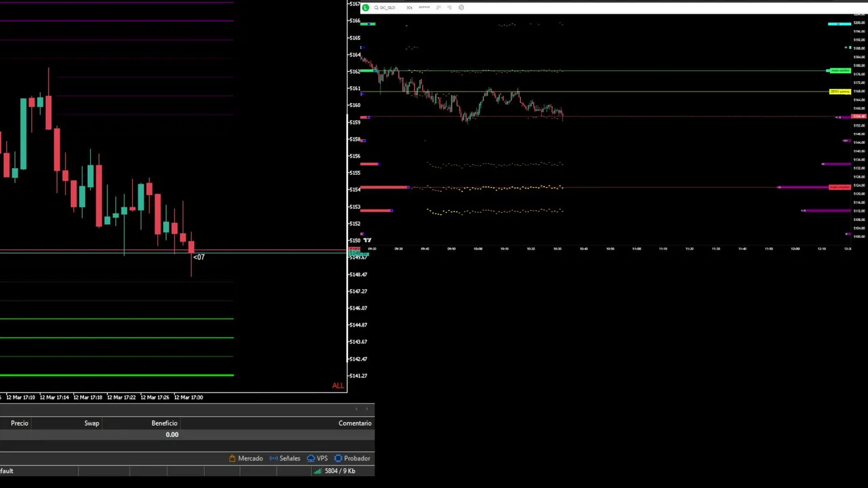Click the <07 countdown label near the candle
This screenshot has width=868, height=488.
pos(199,257)
